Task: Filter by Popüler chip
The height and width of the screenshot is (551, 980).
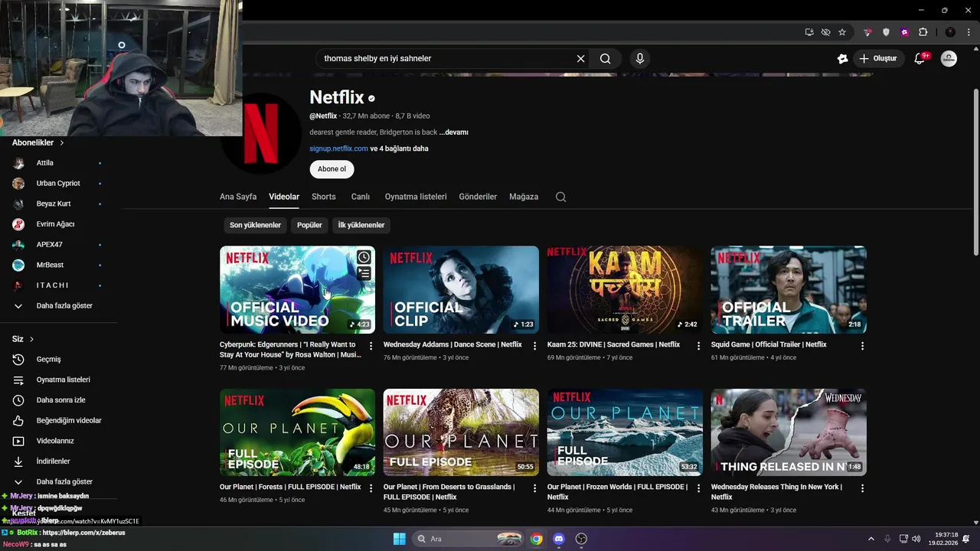Action: pyautogui.click(x=309, y=225)
